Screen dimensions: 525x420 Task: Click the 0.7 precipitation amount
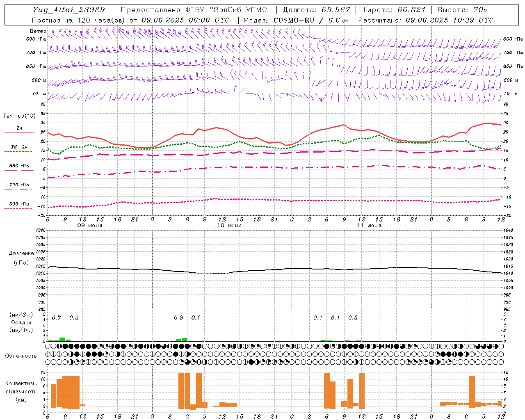[x=57, y=318]
